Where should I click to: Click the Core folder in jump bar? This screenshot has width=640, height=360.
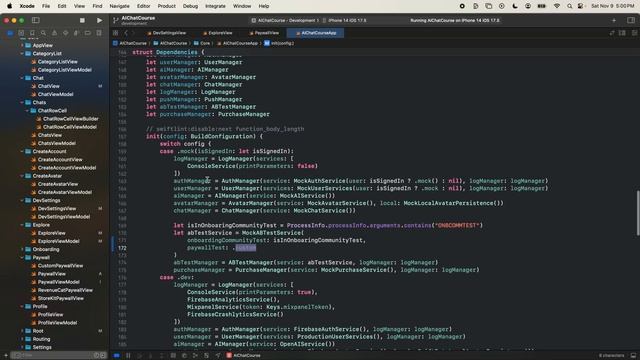tap(202, 43)
